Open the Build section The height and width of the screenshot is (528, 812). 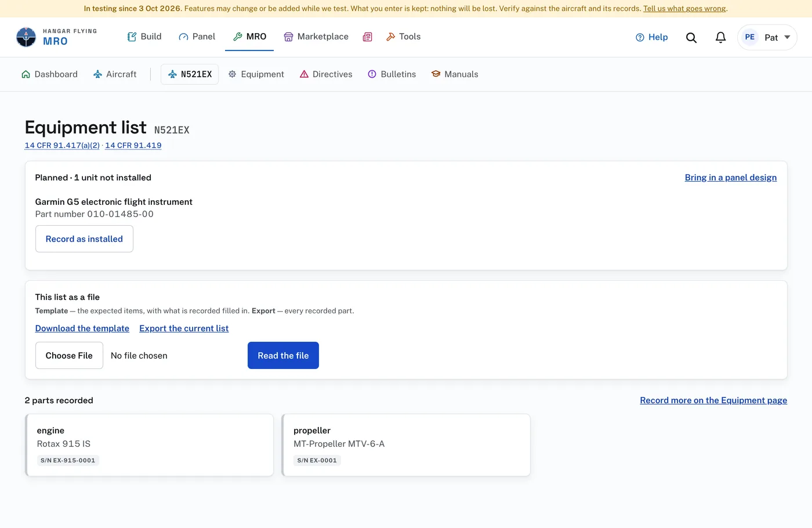144,37
